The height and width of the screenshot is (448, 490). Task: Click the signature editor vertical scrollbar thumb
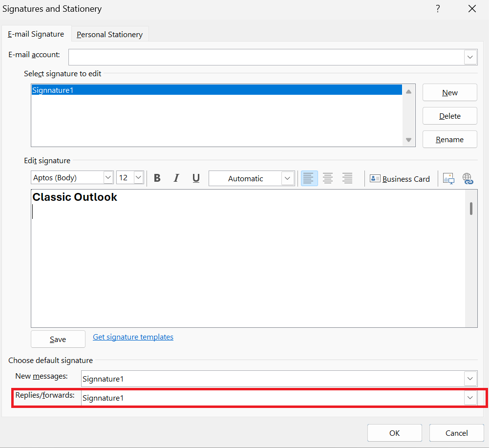471,209
